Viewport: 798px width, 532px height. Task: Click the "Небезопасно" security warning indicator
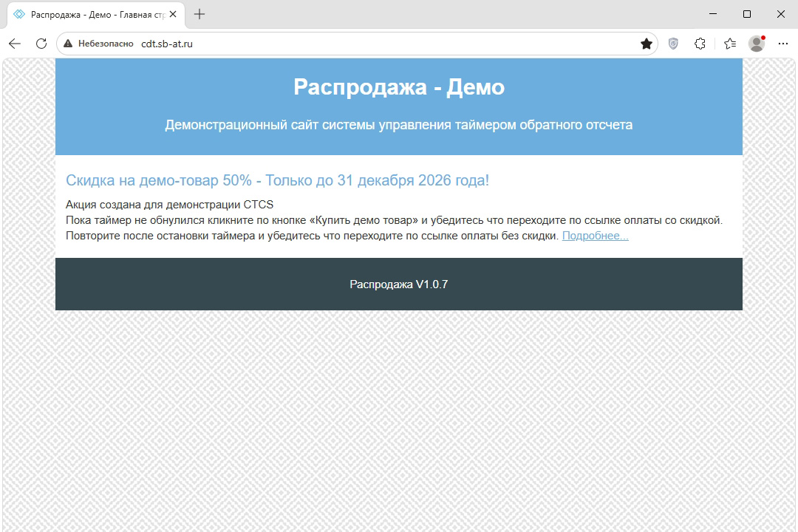98,44
